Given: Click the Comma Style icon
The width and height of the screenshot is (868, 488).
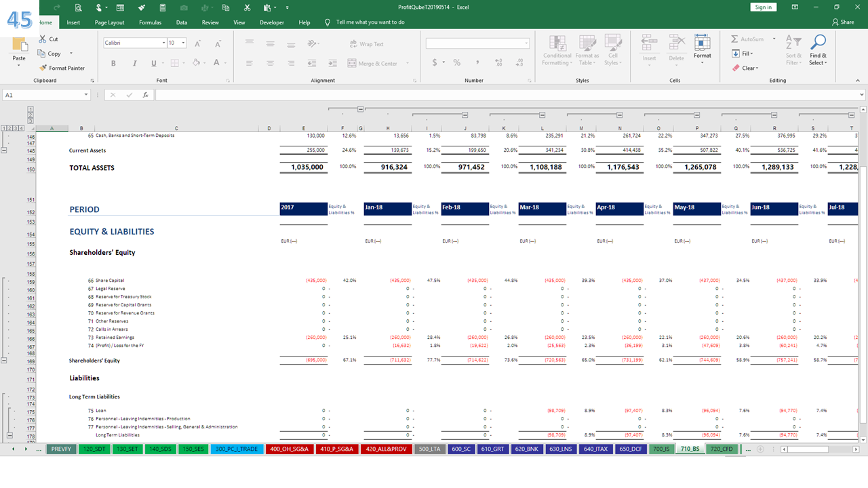Looking at the screenshot, I should pyautogui.click(x=477, y=62).
